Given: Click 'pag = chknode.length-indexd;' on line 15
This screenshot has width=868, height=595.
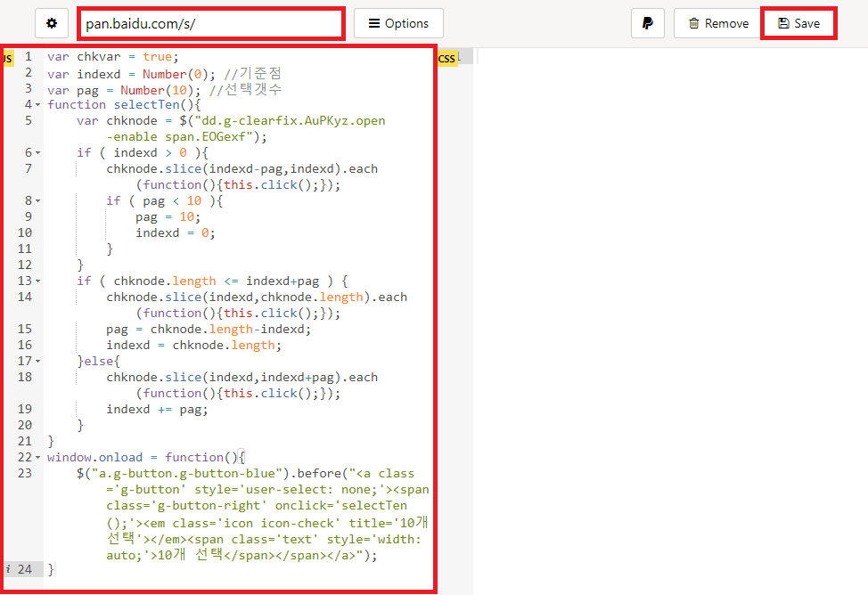Looking at the screenshot, I should (x=209, y=330).
